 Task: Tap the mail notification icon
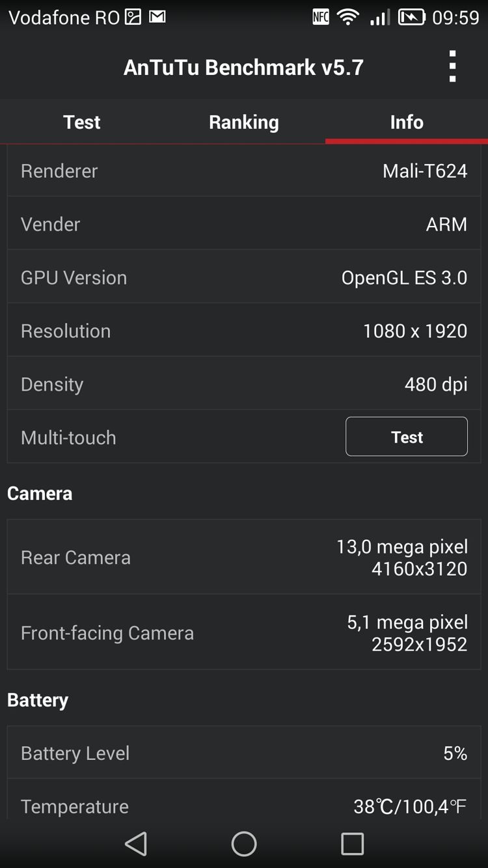click(157, 17)
